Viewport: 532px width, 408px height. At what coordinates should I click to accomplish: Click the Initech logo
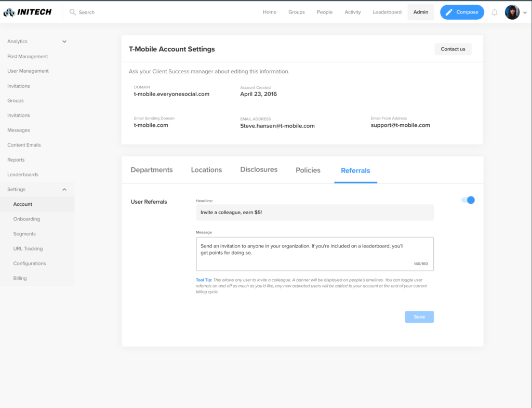point(28,12)
